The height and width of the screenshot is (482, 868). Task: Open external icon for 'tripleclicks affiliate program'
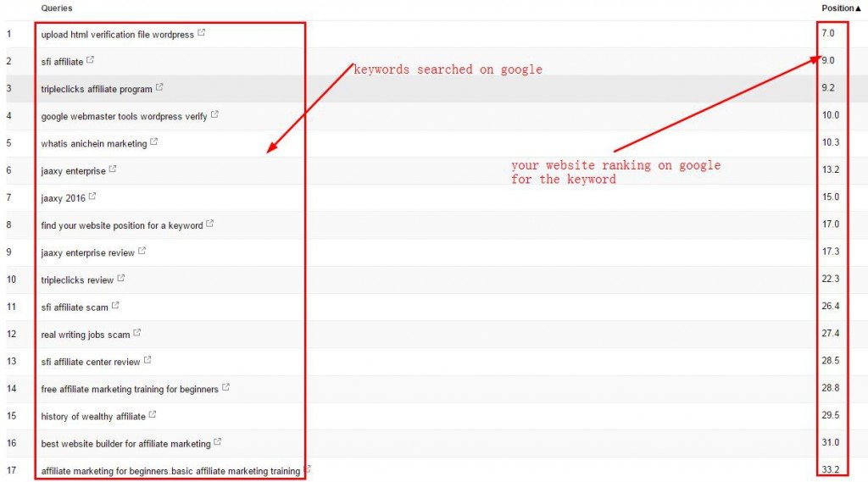160,87
